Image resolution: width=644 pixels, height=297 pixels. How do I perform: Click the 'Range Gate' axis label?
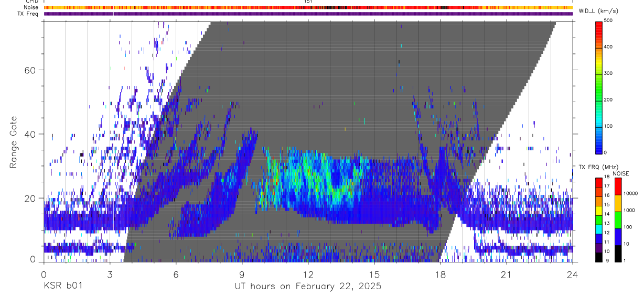(14, 142)
